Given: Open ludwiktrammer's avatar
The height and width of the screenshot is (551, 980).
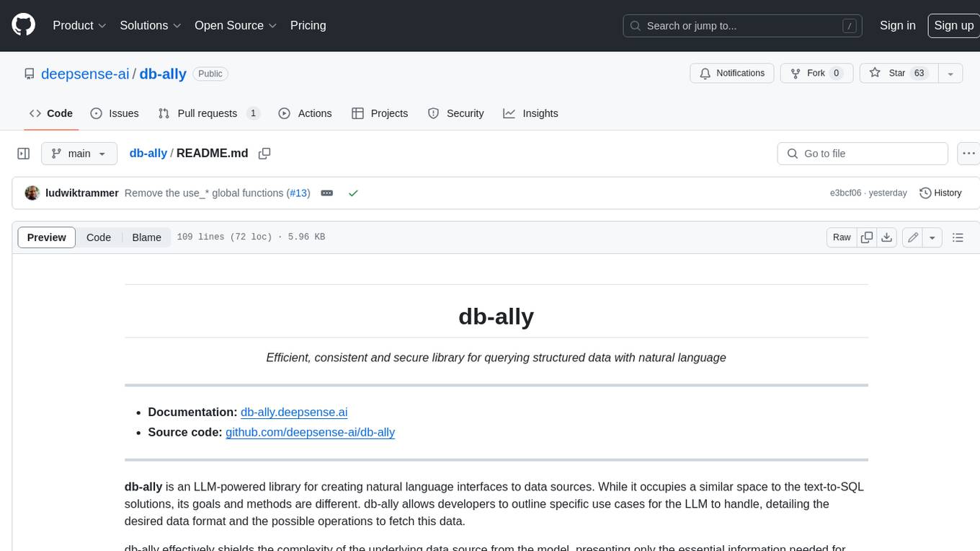Looking at the screenshot, I should click(x=32, y=193).
